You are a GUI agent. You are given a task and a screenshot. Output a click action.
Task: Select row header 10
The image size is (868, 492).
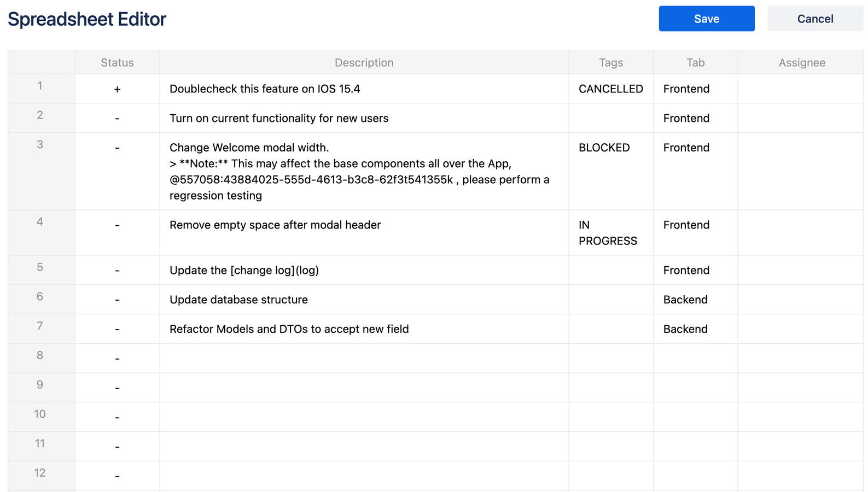[41, 417]
